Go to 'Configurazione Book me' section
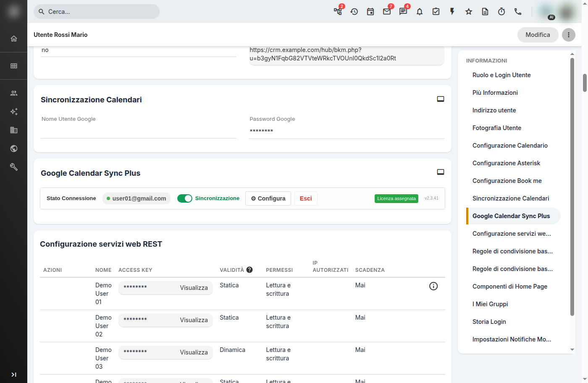 click(507, 181)
